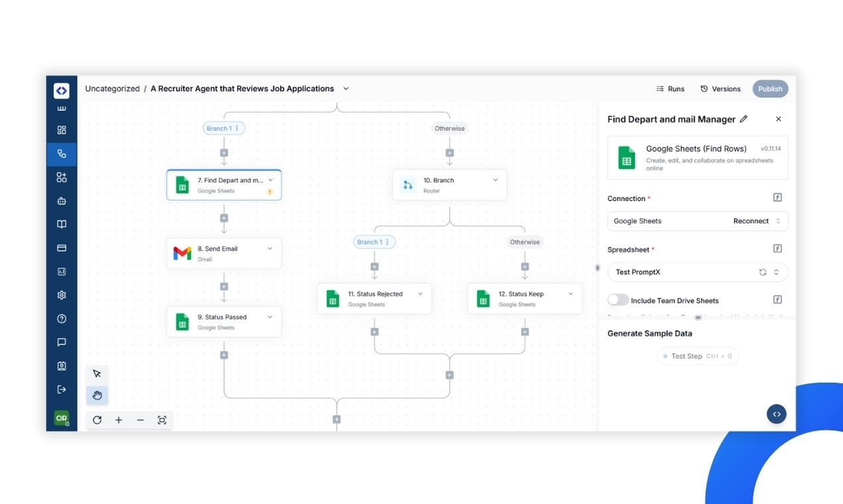
Task: Click the fit-to-view canvas icon
Action: (x=162, y=420)
